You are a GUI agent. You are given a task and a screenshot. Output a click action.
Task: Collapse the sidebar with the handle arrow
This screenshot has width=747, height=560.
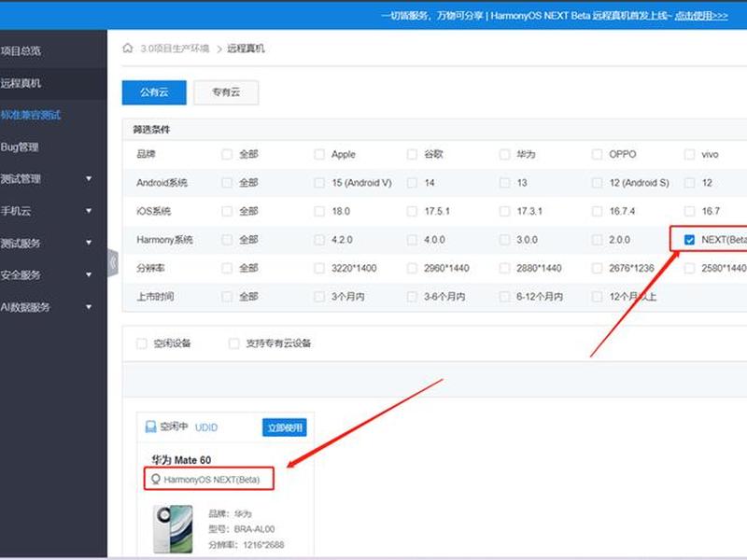[113, 262]
